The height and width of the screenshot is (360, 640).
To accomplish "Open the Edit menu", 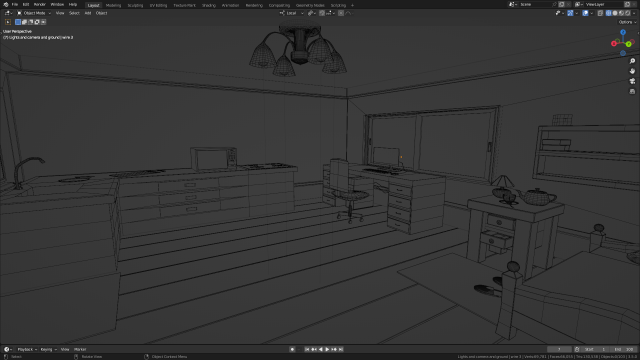I will pos(26,4).
